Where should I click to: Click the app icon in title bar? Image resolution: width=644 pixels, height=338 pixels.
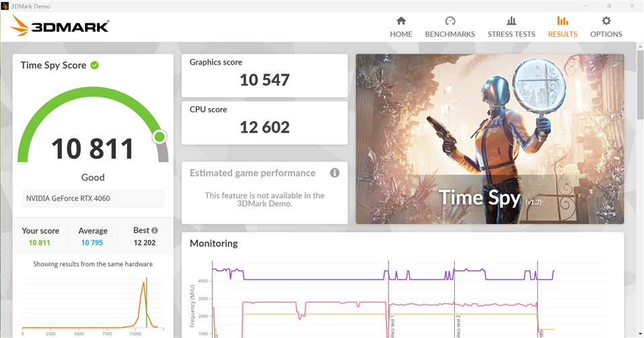(x=5, y=5)
